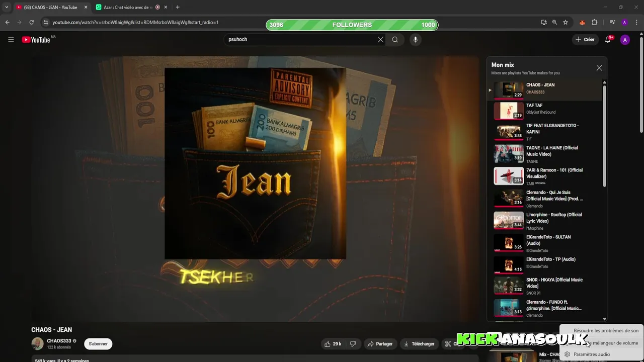Open a new browser tab
The image size is (644, 362).
click(178, 7)
